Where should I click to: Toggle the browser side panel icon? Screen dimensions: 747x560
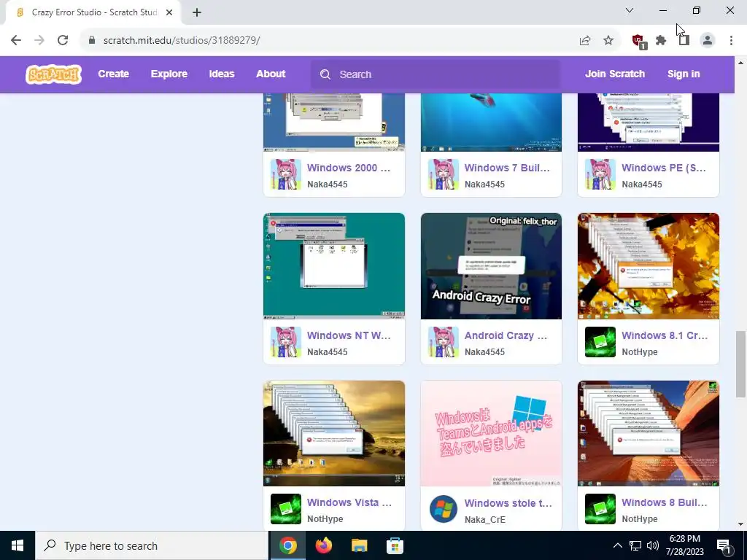point(684,41)
